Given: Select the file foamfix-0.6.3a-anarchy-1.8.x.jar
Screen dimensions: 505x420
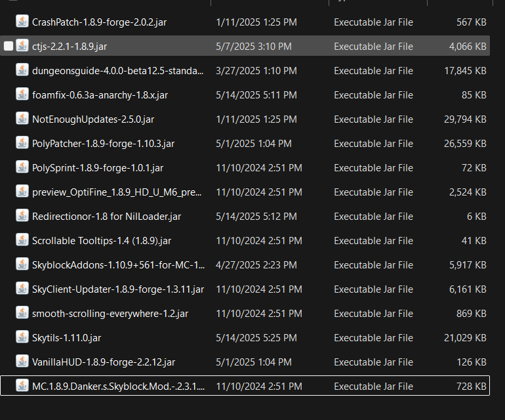Looking at the screenshot, I should click(x=100, y=95).
